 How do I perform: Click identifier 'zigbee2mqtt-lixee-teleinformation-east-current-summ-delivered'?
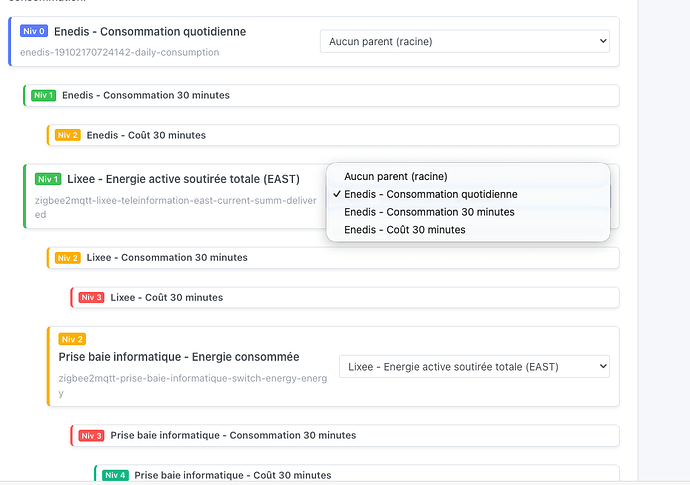coord(176,207)
